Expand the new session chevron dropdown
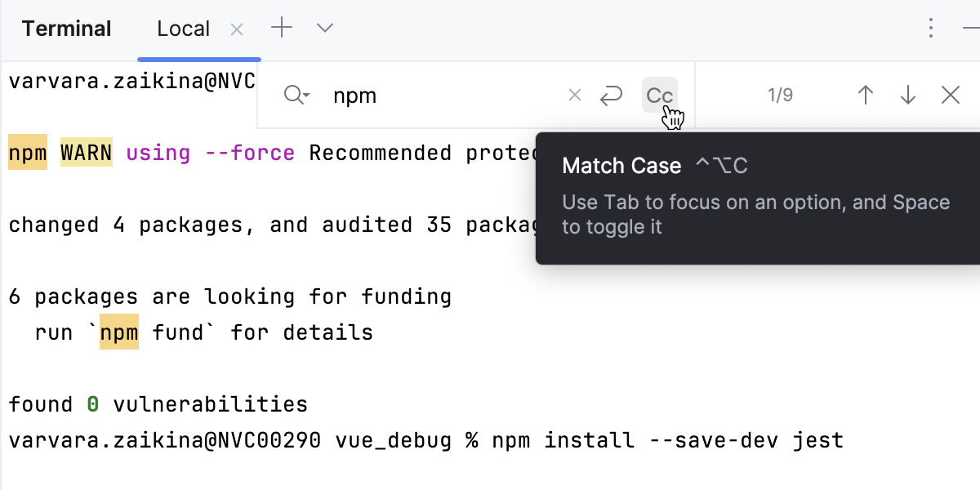Screen dimensions: 980x490 [324, 28]
